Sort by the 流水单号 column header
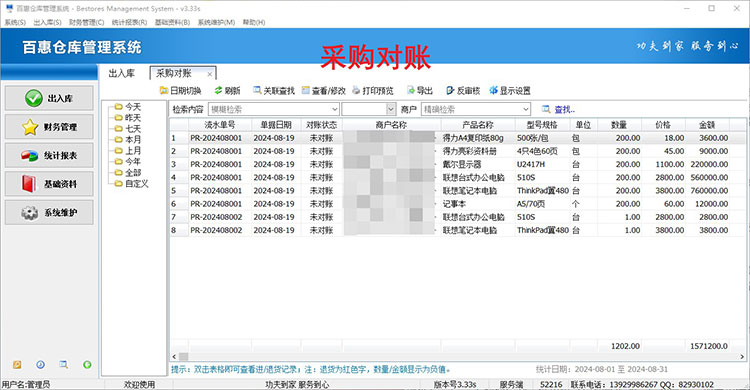Viewport: 750px width, 390px height. [x=220, y=125]
